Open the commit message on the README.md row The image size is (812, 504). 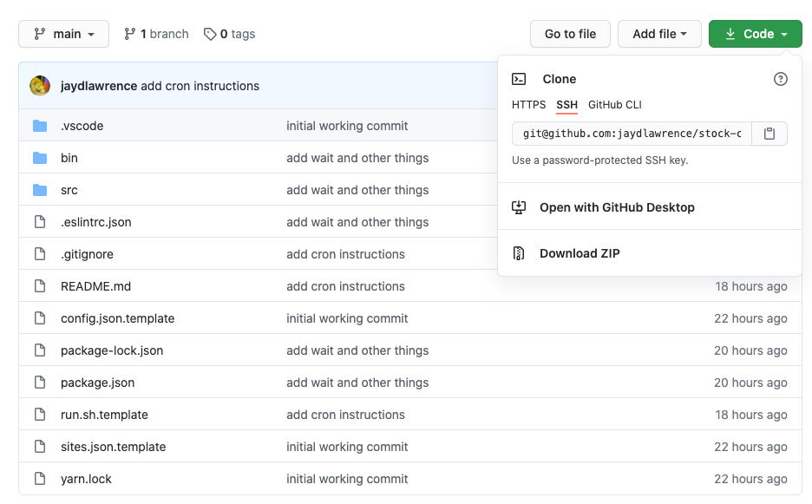pos(345,286)
